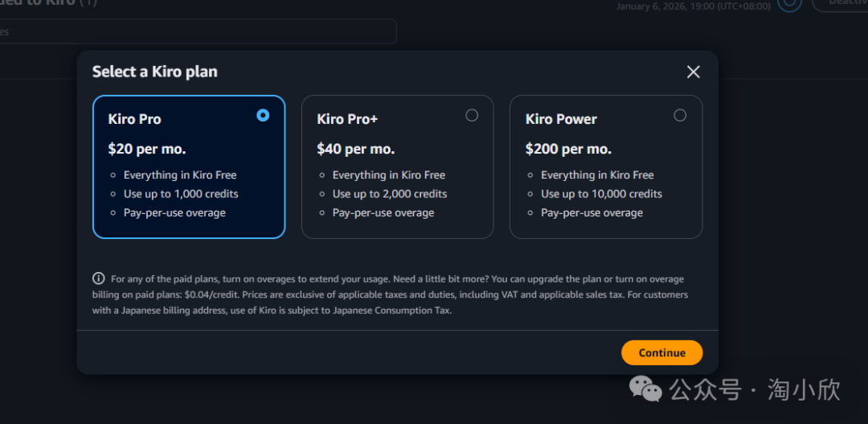Choose the Kiro Pro+ radio option
This screenshot has width=868, height=424.
[x=472, y=115]
